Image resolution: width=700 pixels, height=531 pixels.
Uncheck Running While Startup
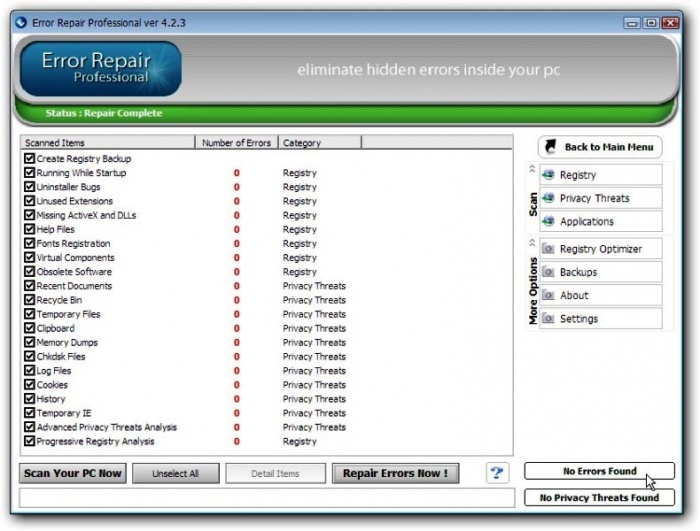coord(29,172)
